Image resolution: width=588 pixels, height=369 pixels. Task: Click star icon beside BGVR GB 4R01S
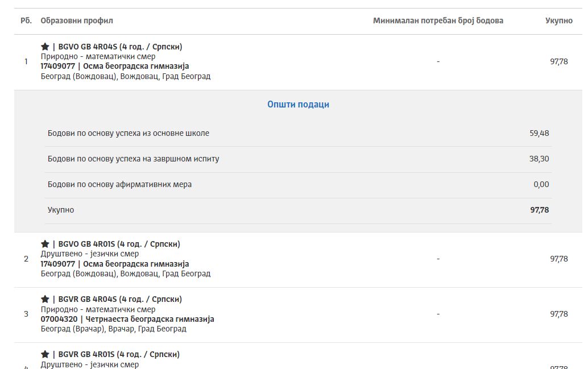[45, 354]
